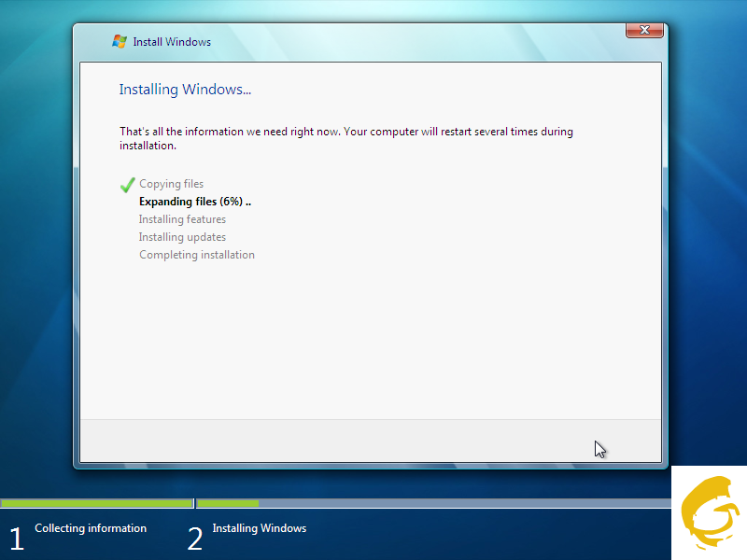
Task: Click the restart information paragraph text
Action: click(345, 138)
